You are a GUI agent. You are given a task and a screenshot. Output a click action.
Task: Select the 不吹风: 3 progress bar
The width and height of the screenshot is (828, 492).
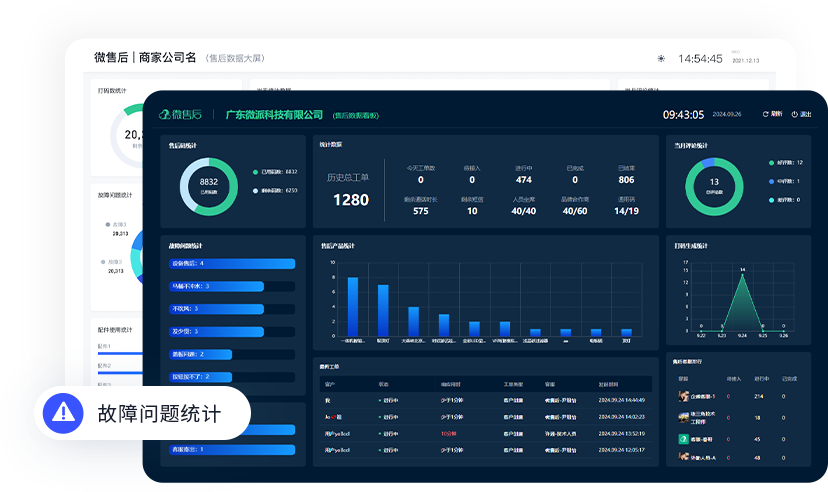point(232,309)
